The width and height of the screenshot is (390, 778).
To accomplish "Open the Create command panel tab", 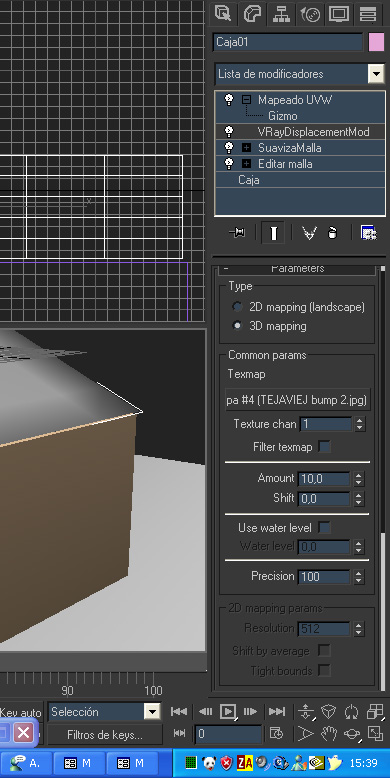I will (x=223, y=14).
